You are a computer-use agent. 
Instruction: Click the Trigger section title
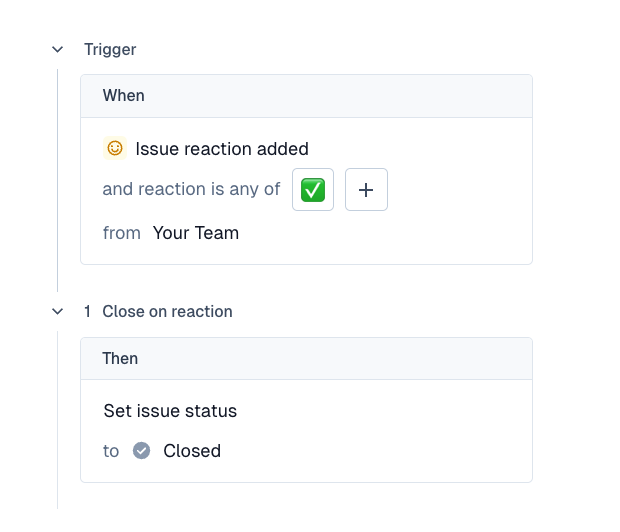(x=110, y=49)
